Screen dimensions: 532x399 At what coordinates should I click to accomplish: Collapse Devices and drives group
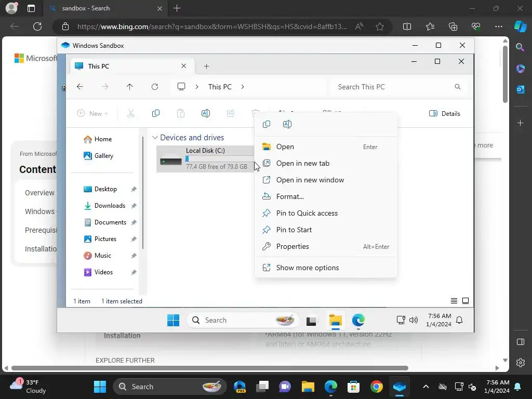(x=155, y=137)
